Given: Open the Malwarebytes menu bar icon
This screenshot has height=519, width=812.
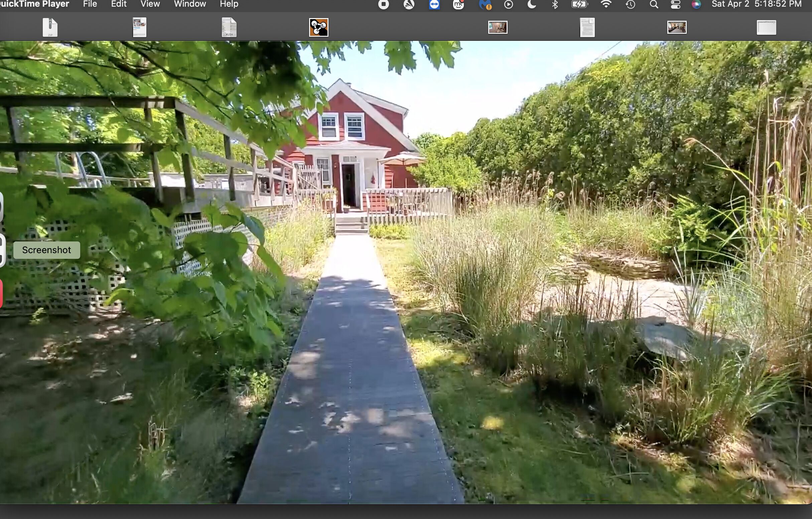Looking at the screenshot, I should click(x=485, y=4).
